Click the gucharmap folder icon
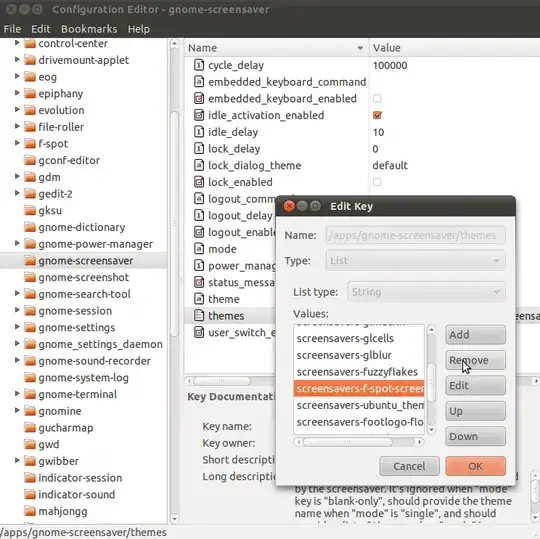This screenshot has width=540, height=539. point(30,428)
